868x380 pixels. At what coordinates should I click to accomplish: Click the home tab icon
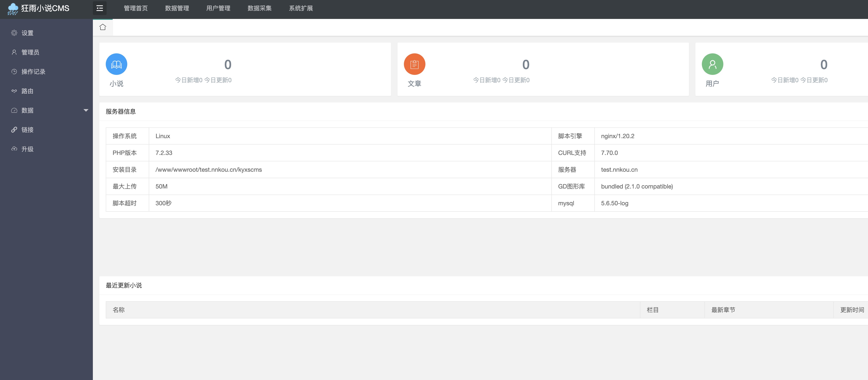[x=103, y=27]
